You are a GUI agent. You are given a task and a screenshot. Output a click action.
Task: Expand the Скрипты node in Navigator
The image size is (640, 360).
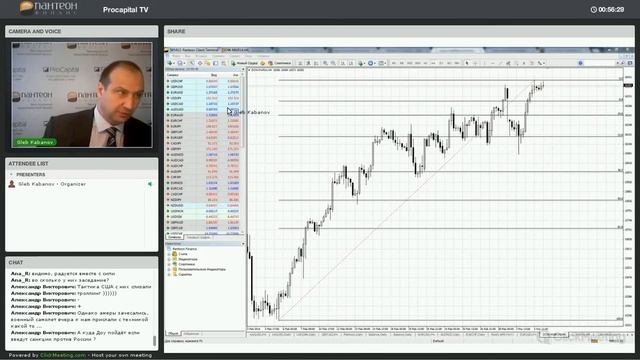point(169,274)
